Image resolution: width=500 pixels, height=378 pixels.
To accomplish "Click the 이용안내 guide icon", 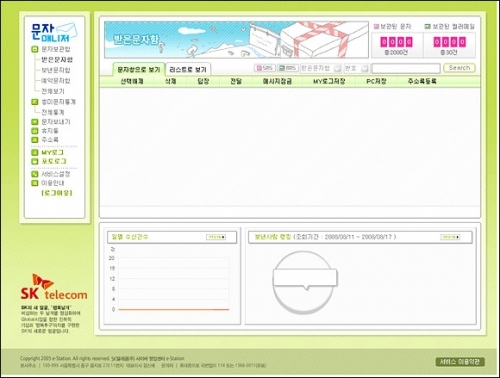I will tap(34, 183).
